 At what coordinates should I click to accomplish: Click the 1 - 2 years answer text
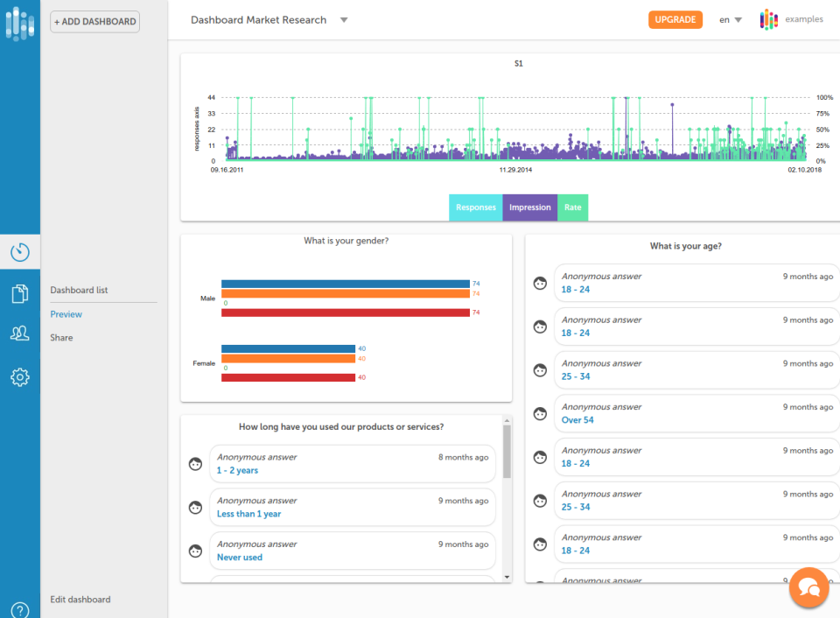pos(237,470)
